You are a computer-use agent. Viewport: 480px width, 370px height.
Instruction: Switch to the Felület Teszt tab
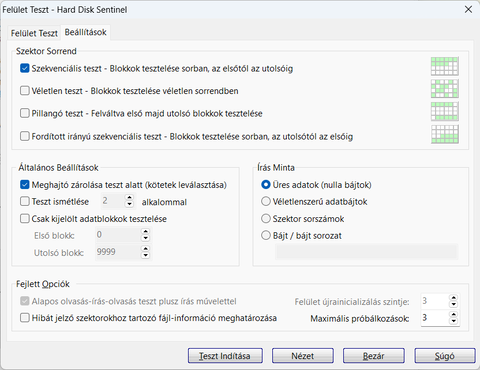pyautogui.click(x=34, y=33)
